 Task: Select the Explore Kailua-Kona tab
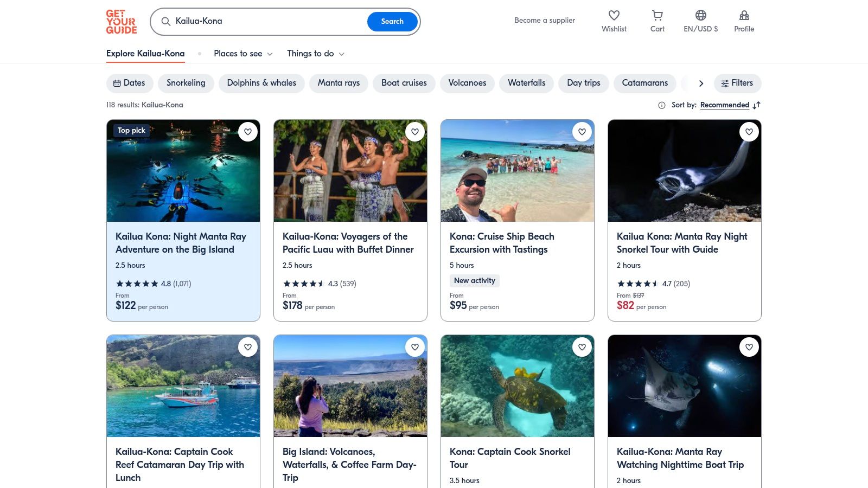[145, 54]
